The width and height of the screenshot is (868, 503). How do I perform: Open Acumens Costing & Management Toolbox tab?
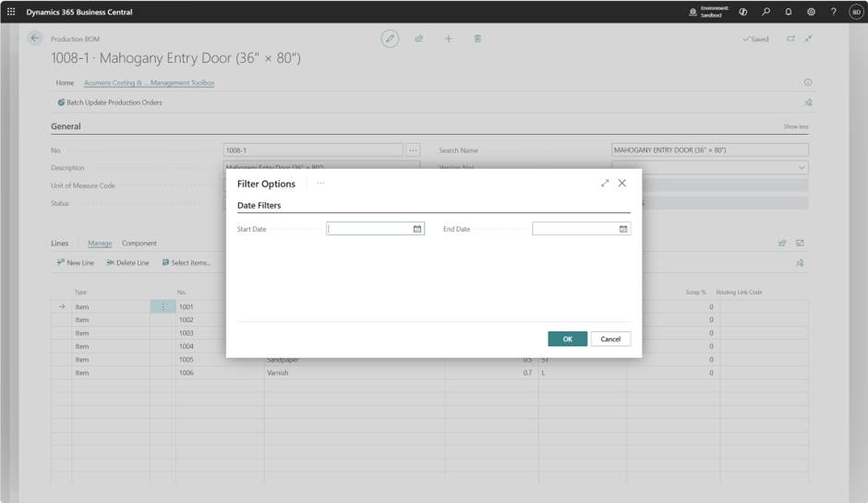149,82
